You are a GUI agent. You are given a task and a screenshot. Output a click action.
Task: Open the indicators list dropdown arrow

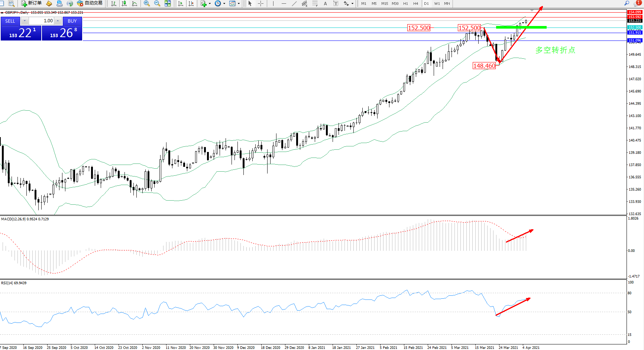tap(210, 4)
